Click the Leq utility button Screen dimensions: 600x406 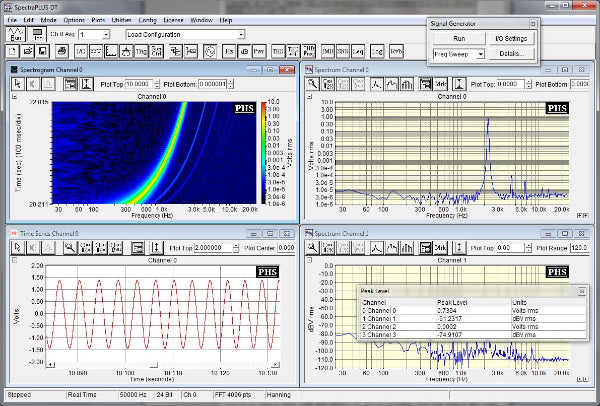click(358, 51)
